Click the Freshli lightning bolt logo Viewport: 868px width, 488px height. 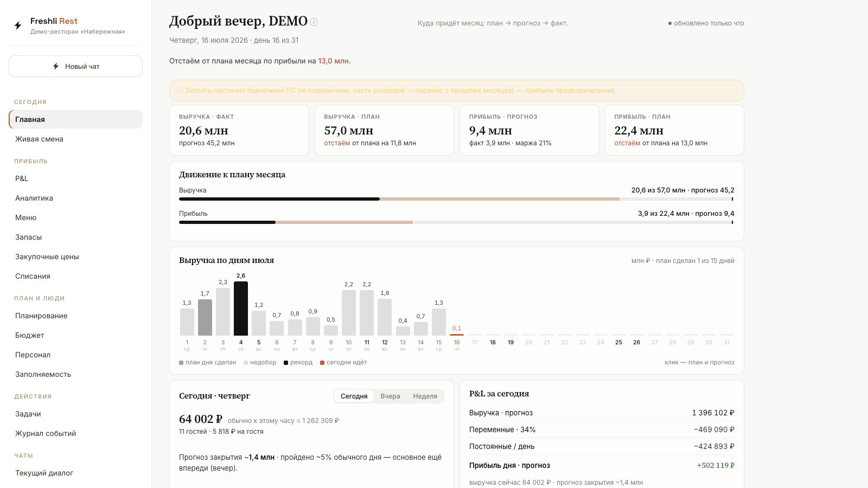18,25
